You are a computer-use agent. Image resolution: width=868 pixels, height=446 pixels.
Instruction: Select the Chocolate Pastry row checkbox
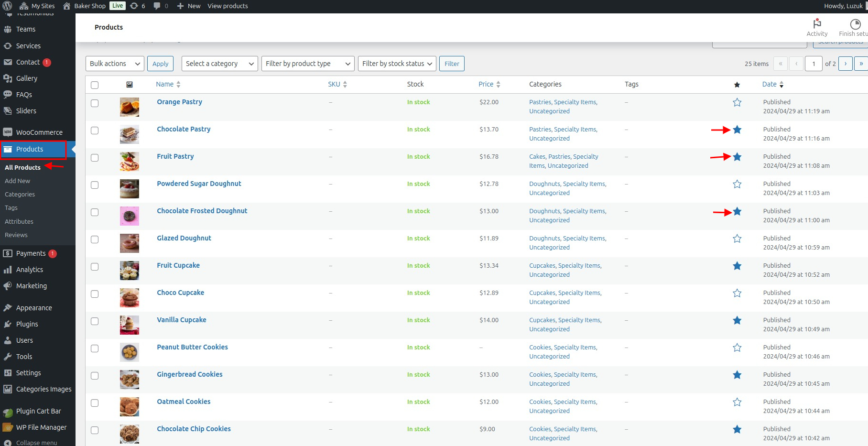(95, 131)
